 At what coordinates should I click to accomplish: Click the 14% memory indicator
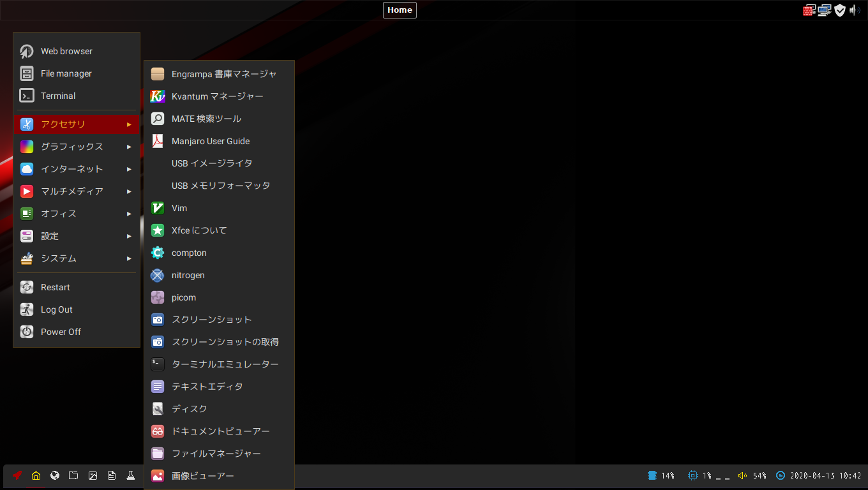pos(661,475)
